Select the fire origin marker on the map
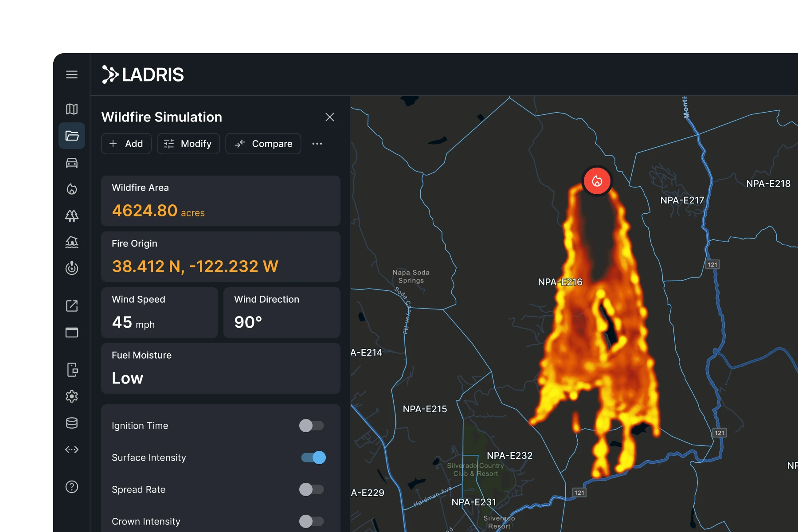Screen dimensions: 798x532 point(597,181)
